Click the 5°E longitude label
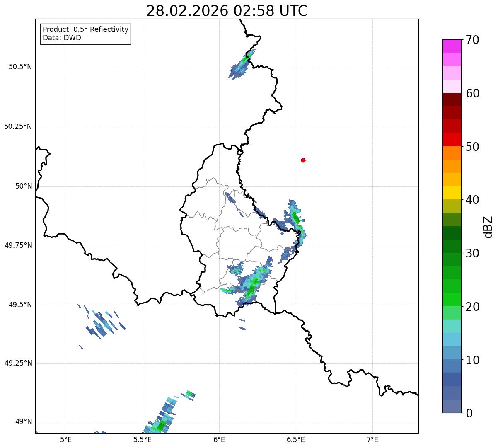 pyautogui.click(x=66, y=440)
